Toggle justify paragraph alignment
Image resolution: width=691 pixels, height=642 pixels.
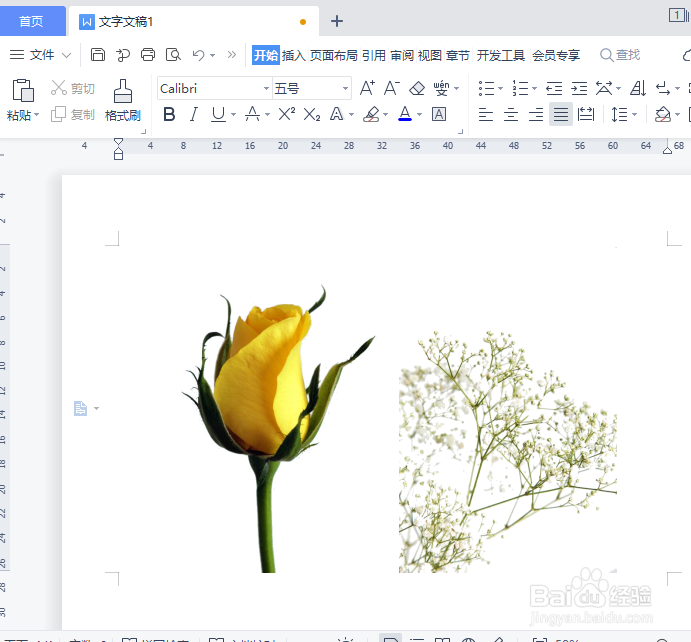(561, 115)
